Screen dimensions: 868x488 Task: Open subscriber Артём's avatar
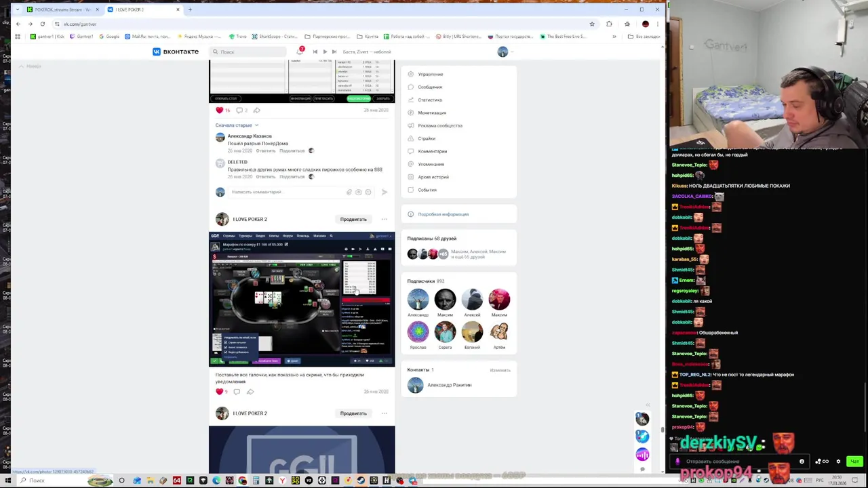[499, 331]
